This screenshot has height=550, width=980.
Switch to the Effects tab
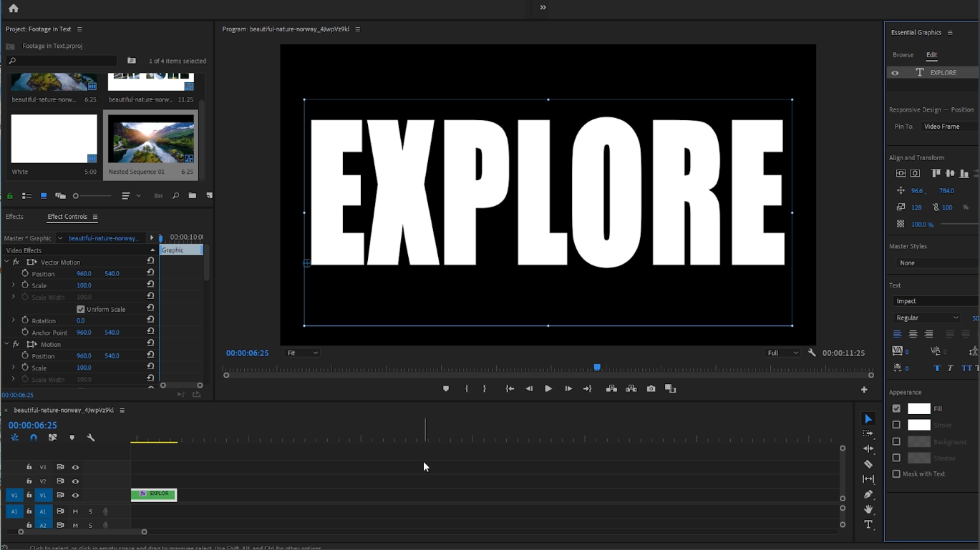(x=14, y=217)
